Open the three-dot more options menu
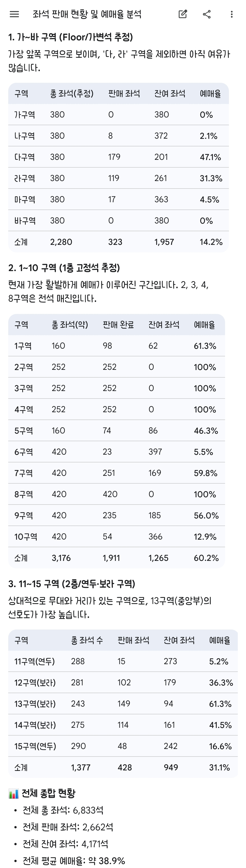This screenshot has width=246, height=868. [x=231, y=14]
